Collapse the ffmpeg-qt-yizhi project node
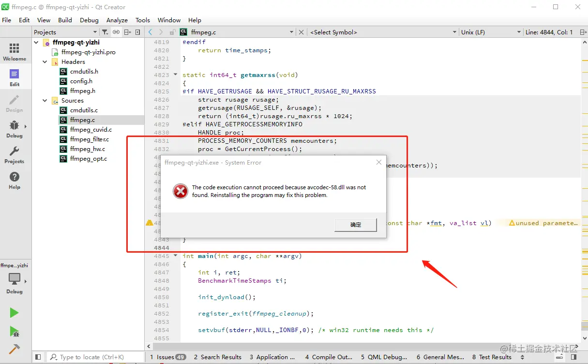 pyautogui.click(x=37, y=43)
